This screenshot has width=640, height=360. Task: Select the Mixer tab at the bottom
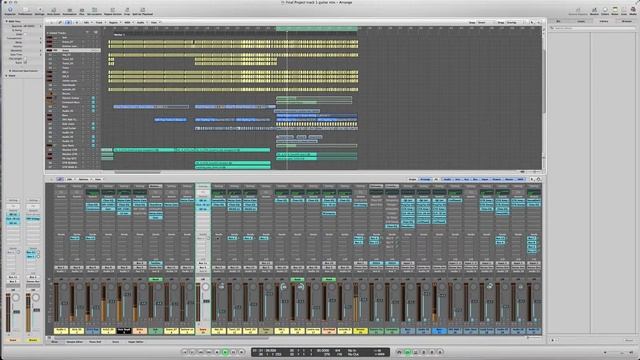[54, 342]
